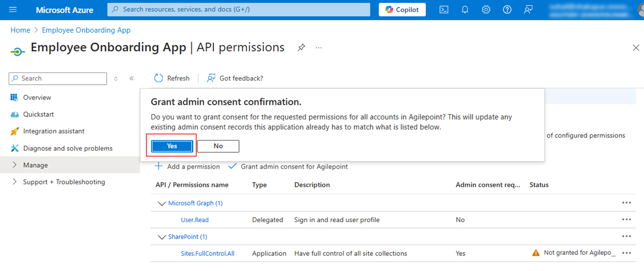Open the SharePoint (1) link

coord(188,237)
